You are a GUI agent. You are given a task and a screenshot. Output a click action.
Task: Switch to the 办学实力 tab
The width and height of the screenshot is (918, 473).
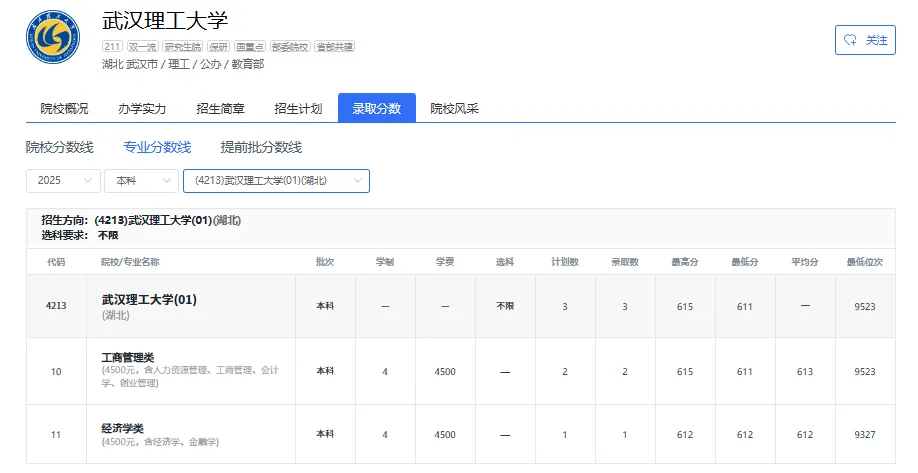coord(142,108)
